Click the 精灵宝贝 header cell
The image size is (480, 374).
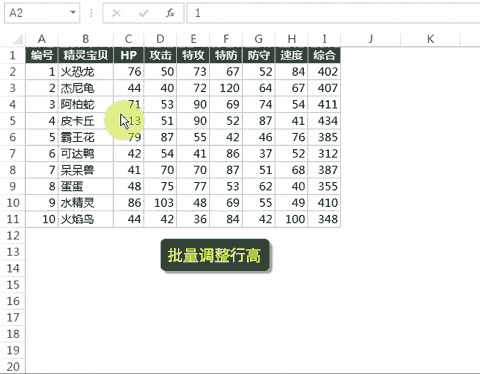point(86,55)
